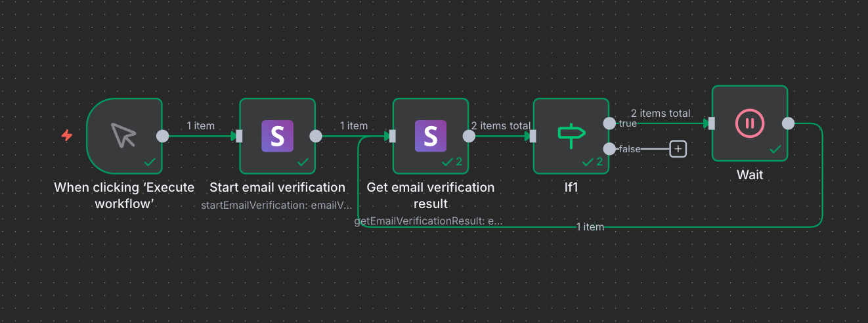This screenshot has height=323, width=868.
Task: Click the 'When clicking Execute workflow' label
Action: (x=124, y=196)
